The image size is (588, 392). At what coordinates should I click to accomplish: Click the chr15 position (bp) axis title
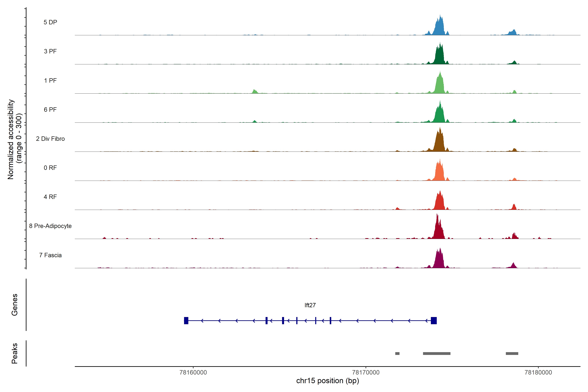click(327, 381)
